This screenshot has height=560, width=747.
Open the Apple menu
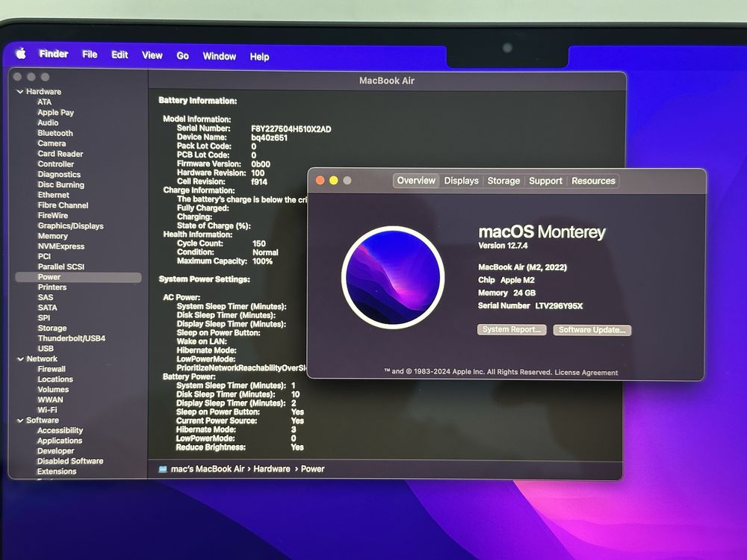21,54
